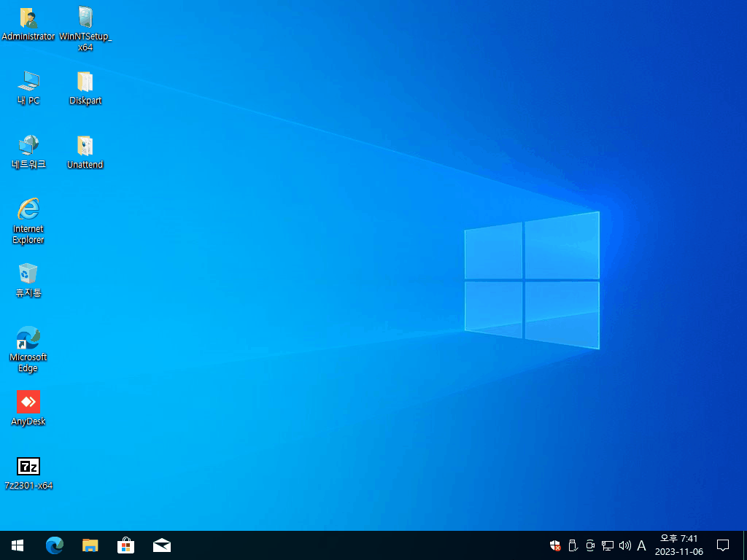The height and width of the screenshot is (560, 747).
Task: Select the 내 PC desktop icon
Action: [x=28, y=88]
